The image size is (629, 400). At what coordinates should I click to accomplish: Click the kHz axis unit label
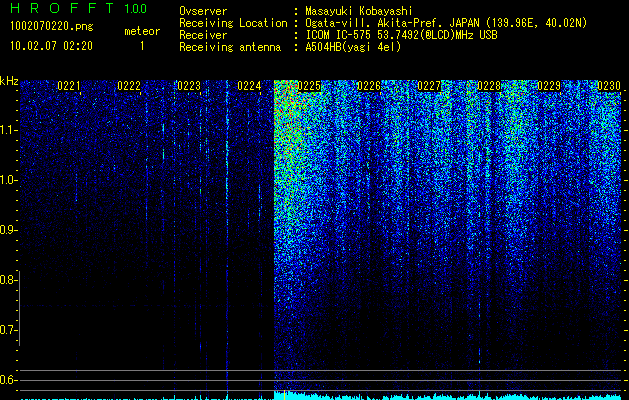9,81
